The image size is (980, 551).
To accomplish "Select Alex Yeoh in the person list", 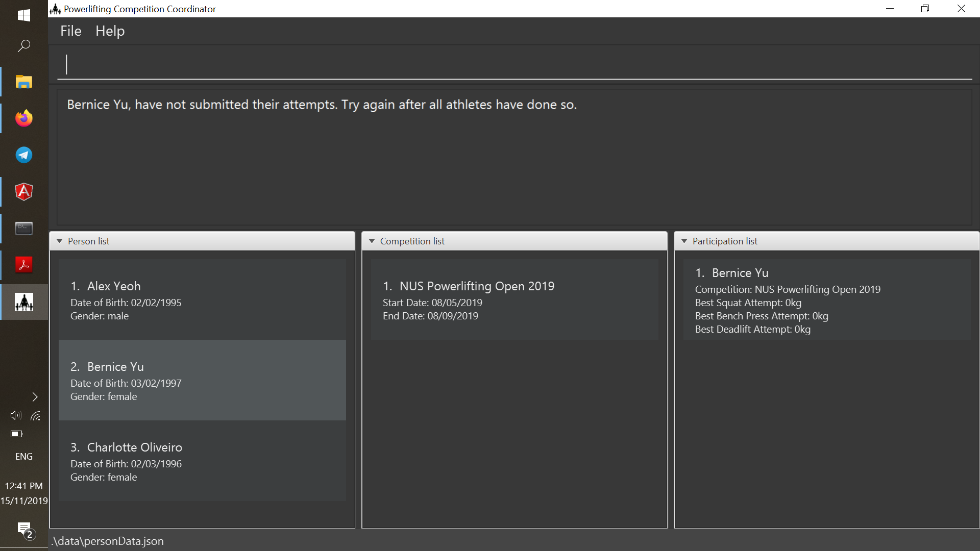I will point(202,300).
